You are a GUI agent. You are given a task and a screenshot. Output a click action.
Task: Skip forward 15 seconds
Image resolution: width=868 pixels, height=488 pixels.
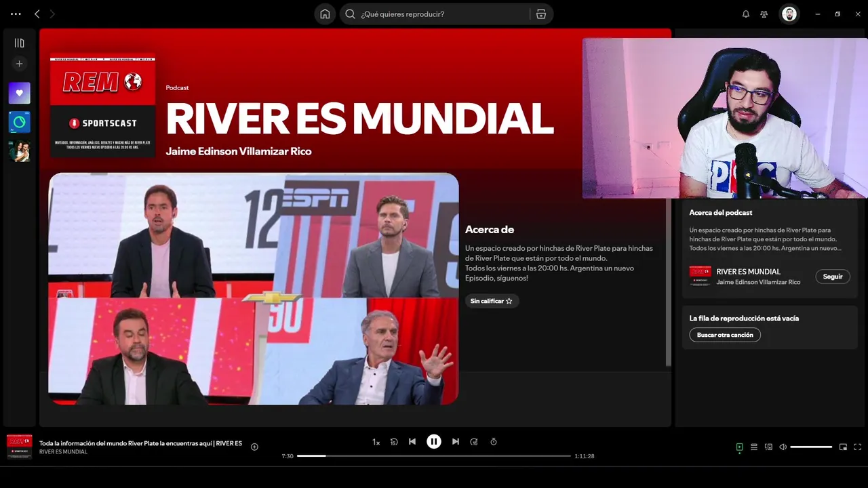(x=474, y=442)
